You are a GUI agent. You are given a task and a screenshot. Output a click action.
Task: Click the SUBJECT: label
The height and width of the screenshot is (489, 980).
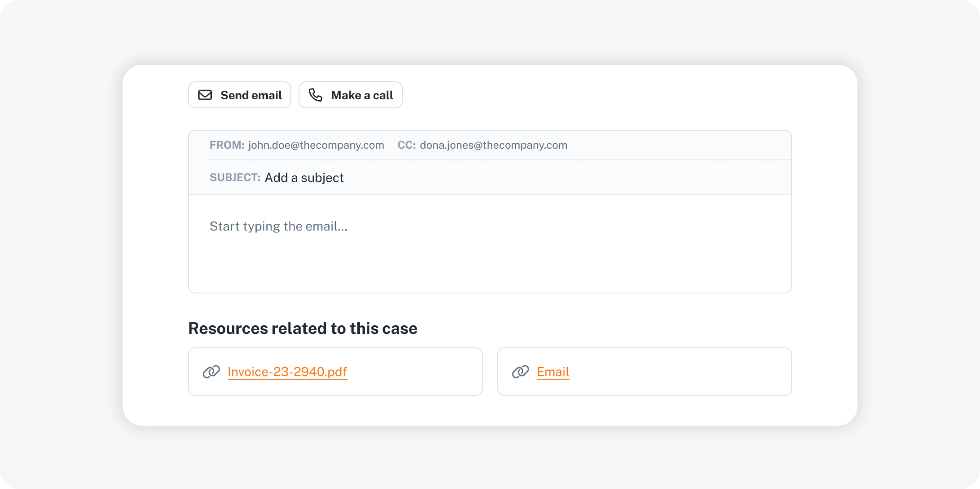point(235,177)
